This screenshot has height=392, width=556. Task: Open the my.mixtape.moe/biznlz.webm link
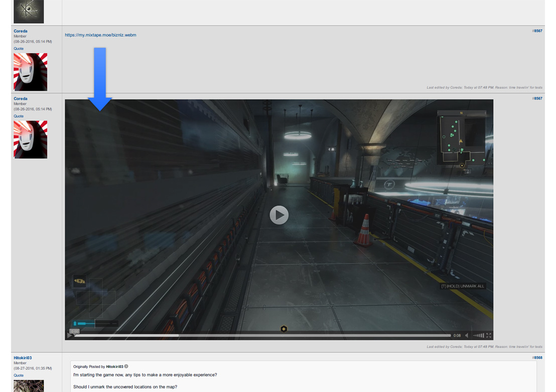[x=100, y=35]
